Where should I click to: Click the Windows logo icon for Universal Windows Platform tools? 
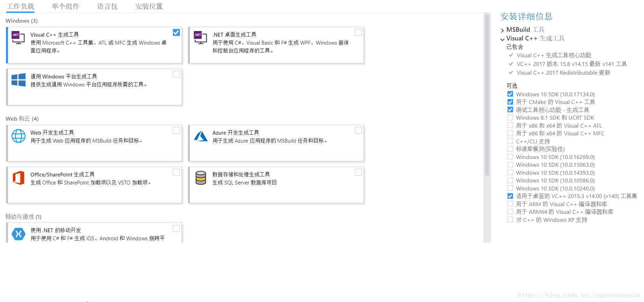pos(19,80)
